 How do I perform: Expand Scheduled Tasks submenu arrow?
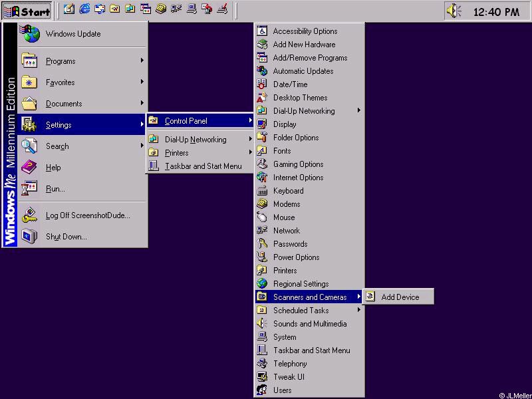tap(359, 310)
